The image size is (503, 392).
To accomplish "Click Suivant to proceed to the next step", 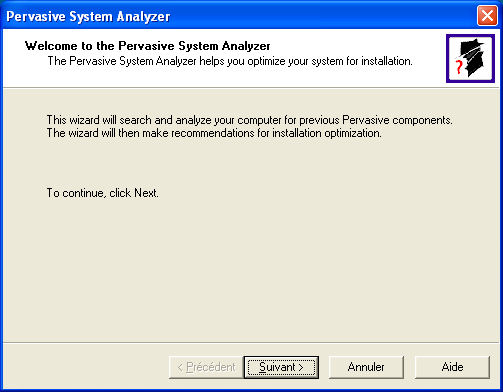I will tap(281, 367).
